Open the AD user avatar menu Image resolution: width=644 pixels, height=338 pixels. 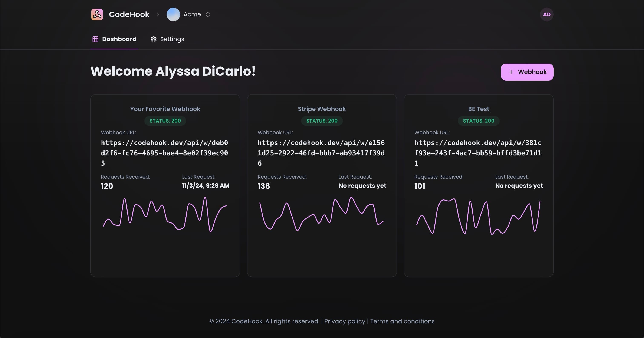pos(546,14)
